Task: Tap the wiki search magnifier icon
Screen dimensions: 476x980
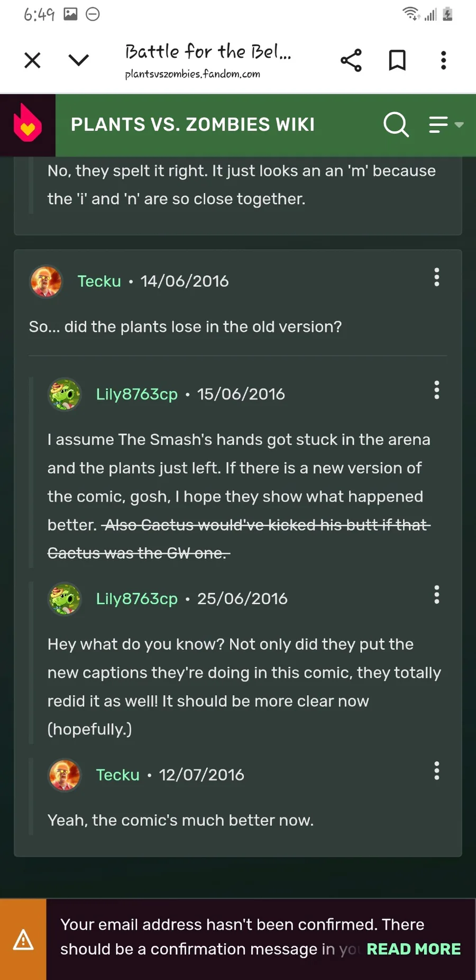Action: coord(396,124)
